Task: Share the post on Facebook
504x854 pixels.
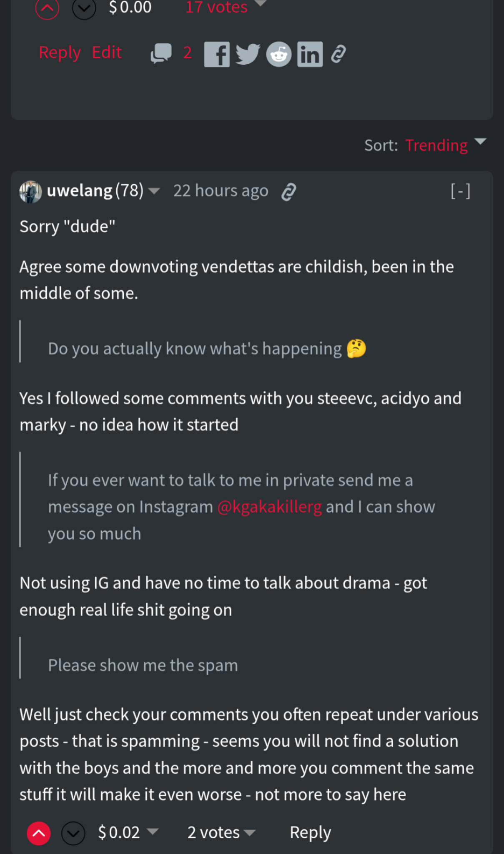Action: tap(217, 54)
